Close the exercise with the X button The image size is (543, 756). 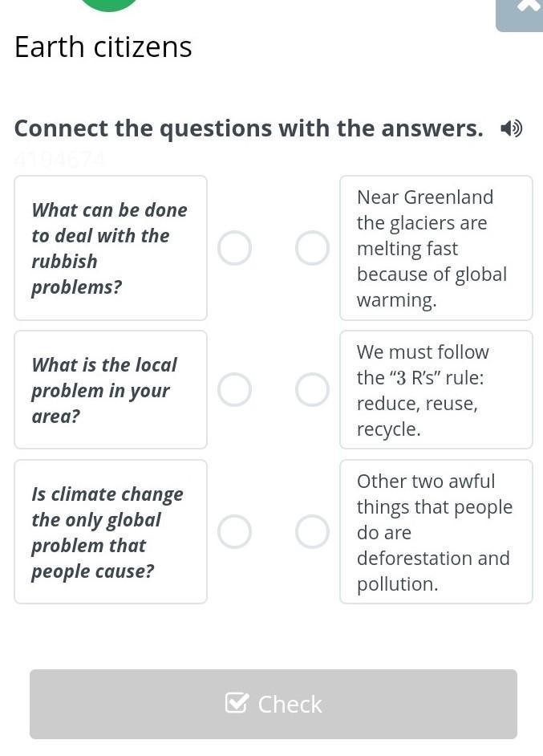point(527,6)
